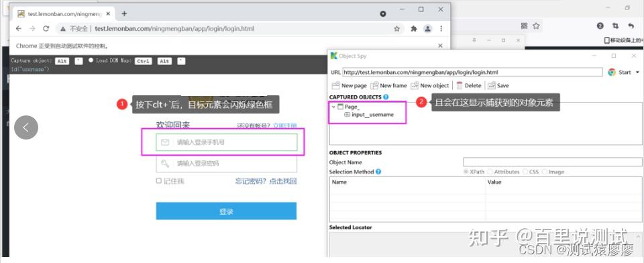Open the Chrome three-dot menu
The width and height of the screenshot is (644, 263).
click(x=441, y=29)
